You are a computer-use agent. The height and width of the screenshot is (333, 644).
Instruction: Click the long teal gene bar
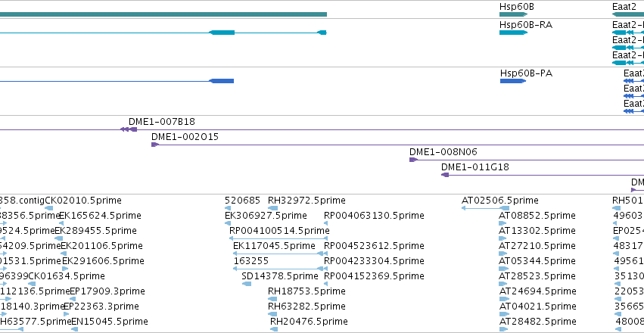[163, 14]
